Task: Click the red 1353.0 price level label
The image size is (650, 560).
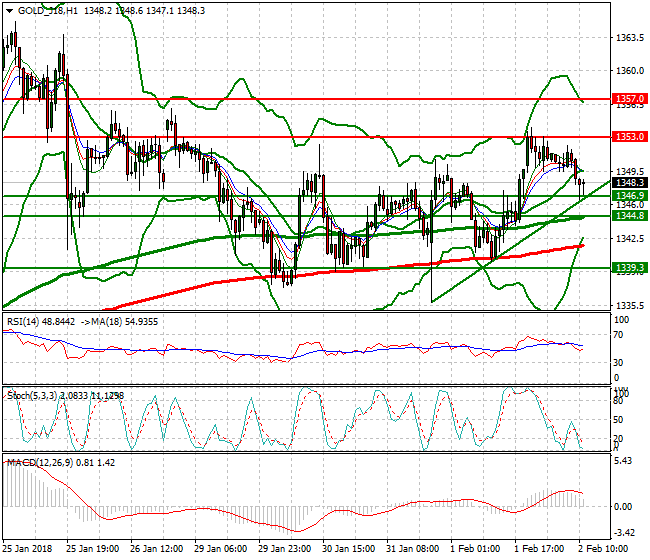Action: (630, 136)
